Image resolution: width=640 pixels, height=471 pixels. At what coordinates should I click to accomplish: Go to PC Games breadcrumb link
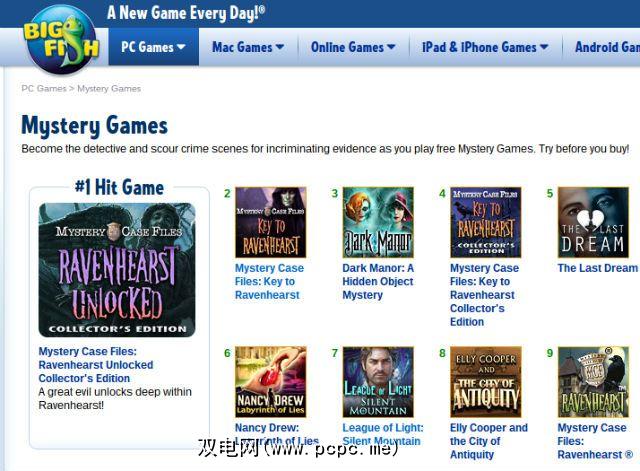tap(44, 89)
